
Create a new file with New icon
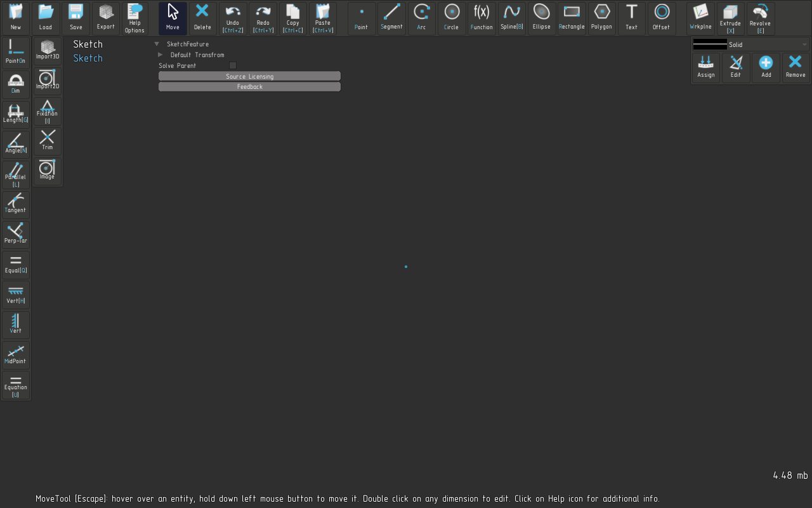[x=15, y=18]
